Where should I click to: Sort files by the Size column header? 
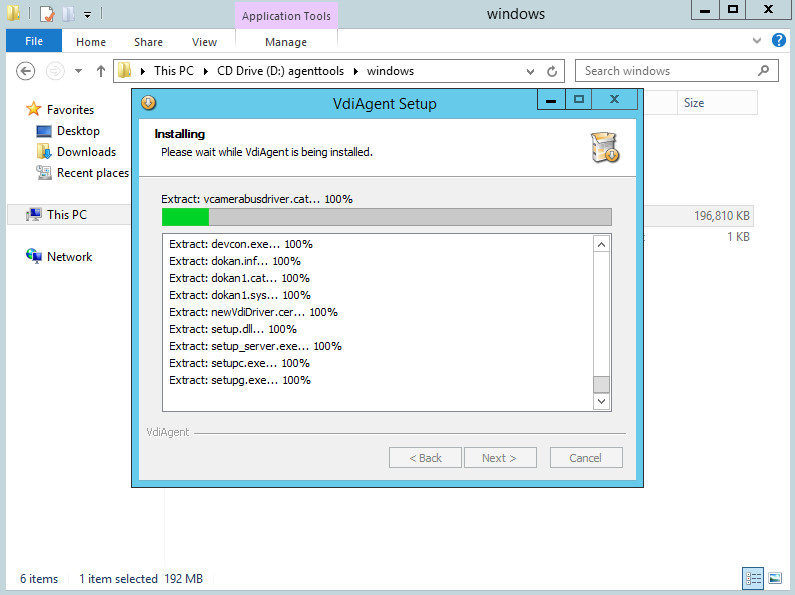717,103
